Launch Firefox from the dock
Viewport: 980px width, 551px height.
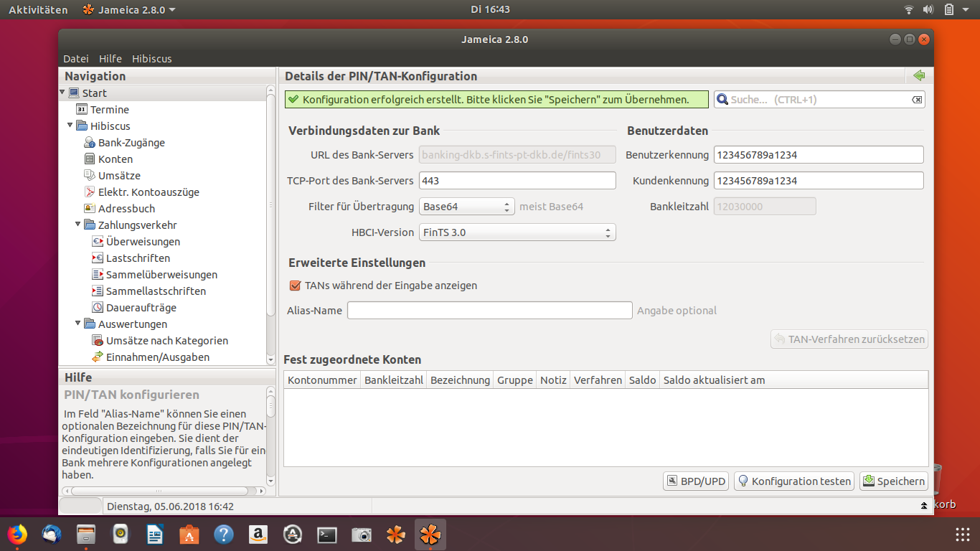click(x=17, y=534)
